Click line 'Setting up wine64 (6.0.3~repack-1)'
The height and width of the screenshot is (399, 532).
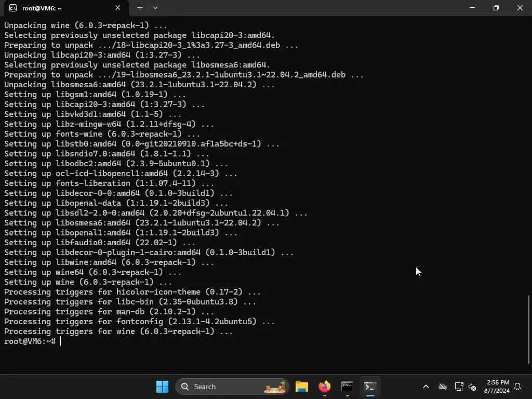click(x=92, y=272)
